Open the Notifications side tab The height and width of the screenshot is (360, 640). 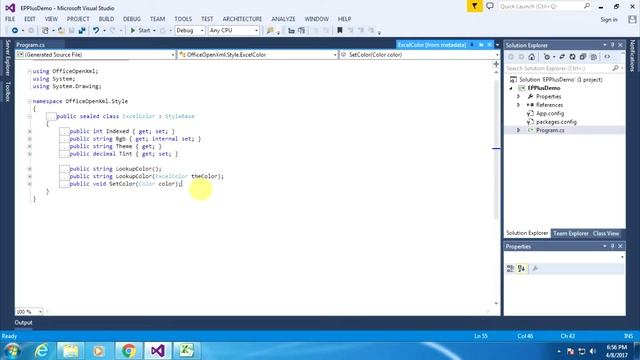[633, 56]
